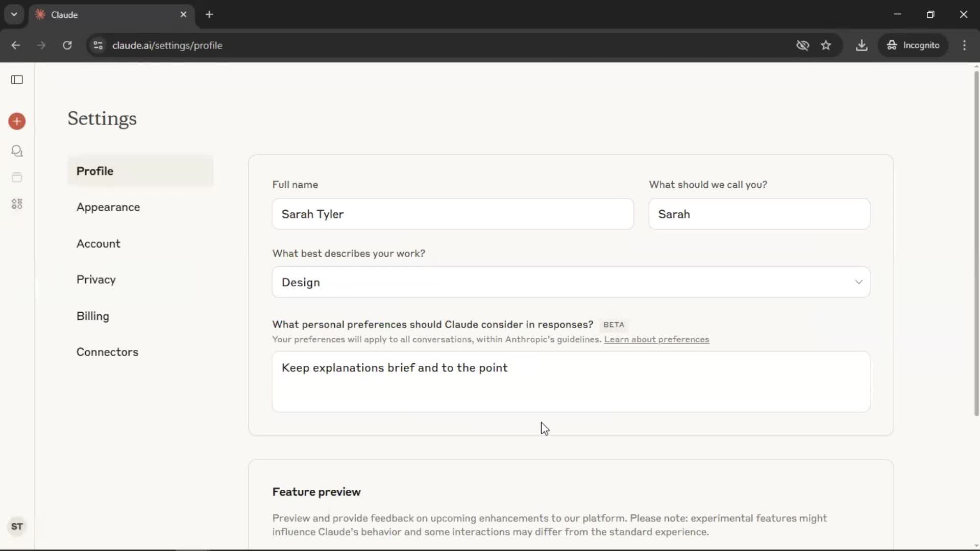Click the third-party cookies blocked eye icon
The height and width of the screenshot is (551, 980).
[802, 45]
